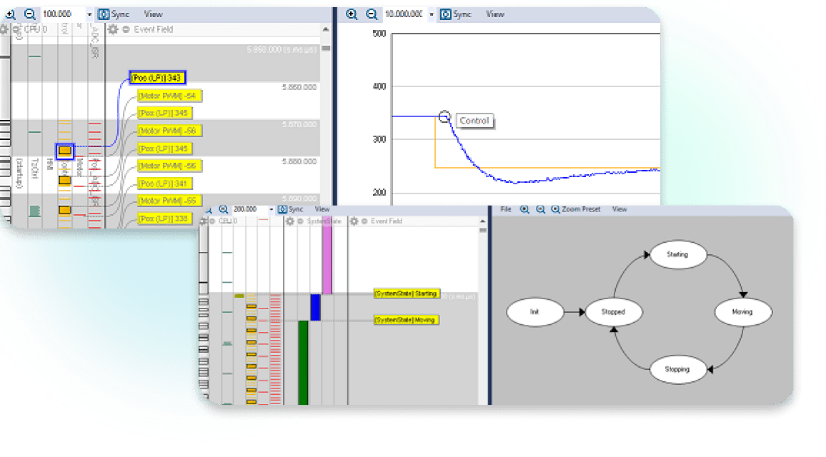
Task: Select the highlighted [Pos (LP)] 343 event label
Action: pos(158,78)
